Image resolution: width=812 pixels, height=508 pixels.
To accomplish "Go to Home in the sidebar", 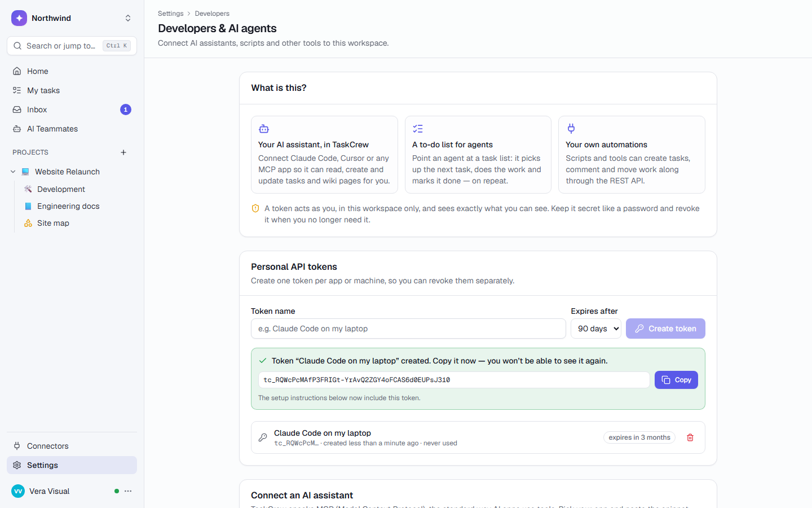I will (x=72, y=71).
